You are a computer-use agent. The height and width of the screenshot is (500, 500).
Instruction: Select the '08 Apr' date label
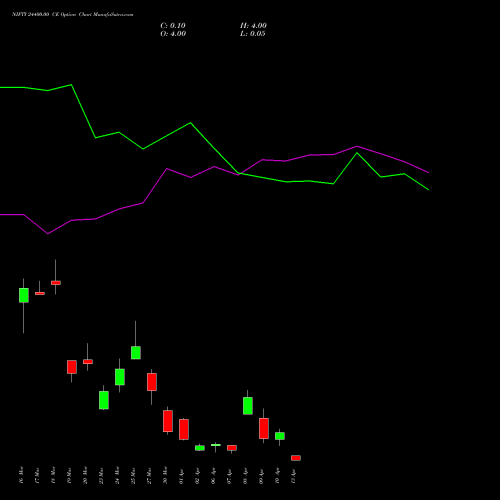pos(245,475)
